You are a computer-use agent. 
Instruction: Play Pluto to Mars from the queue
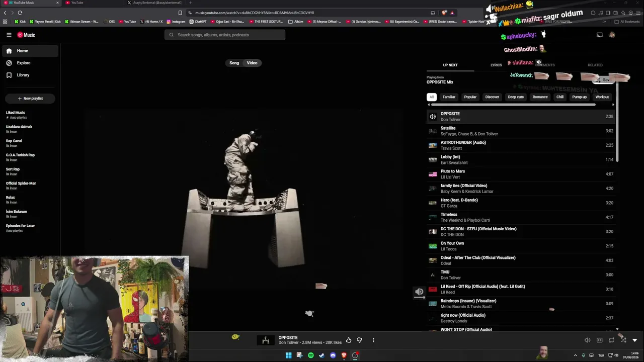click(x=521, y=174)
